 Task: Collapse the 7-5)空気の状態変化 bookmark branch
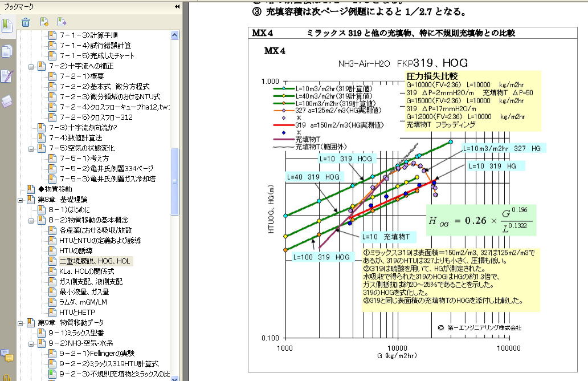click(x=31, y=149)
